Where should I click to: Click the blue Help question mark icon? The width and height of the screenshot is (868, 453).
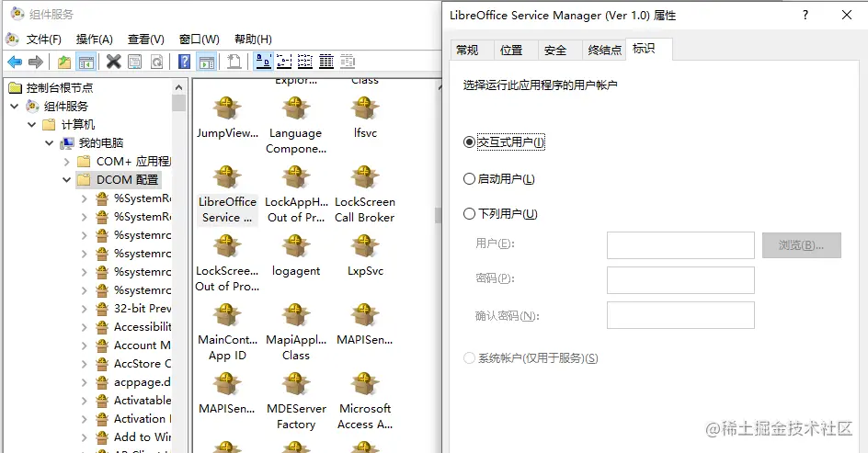(x=184, y=62)
